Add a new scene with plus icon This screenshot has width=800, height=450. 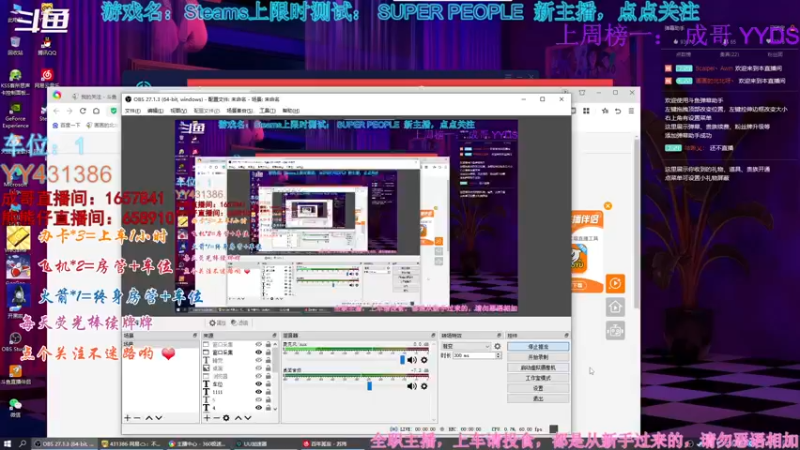point(128,418)
